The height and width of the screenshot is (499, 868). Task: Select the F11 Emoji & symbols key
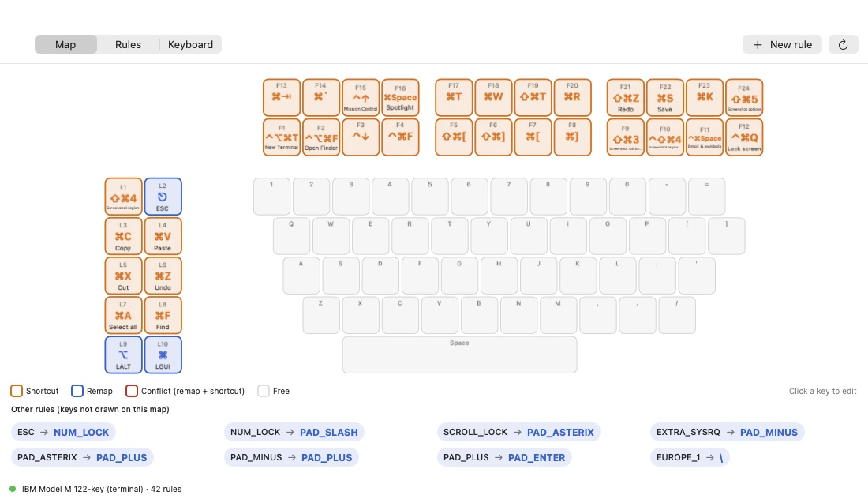705,137
